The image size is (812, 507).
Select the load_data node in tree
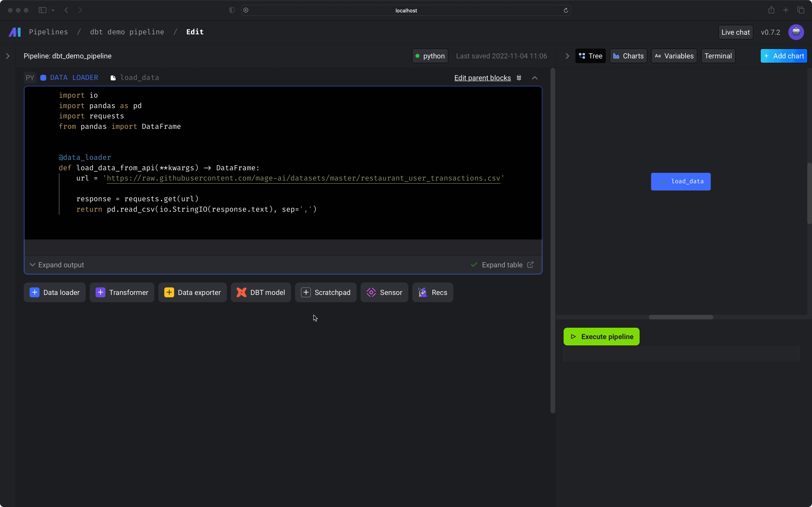point(680,181)
